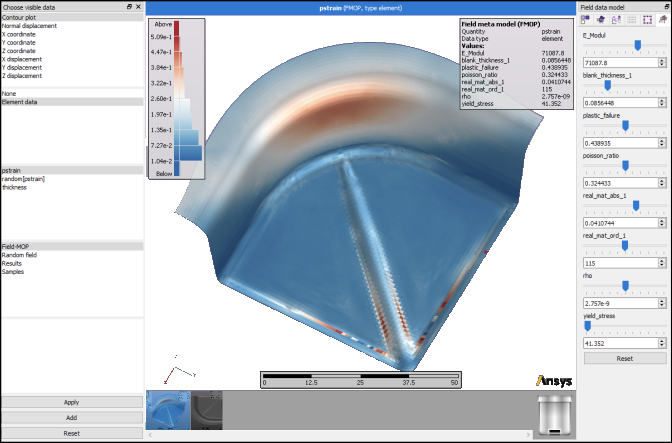Adjust the real_mat_abs_1 slider handle
This screenshot has width=672, height=443.
click(636, 206)
